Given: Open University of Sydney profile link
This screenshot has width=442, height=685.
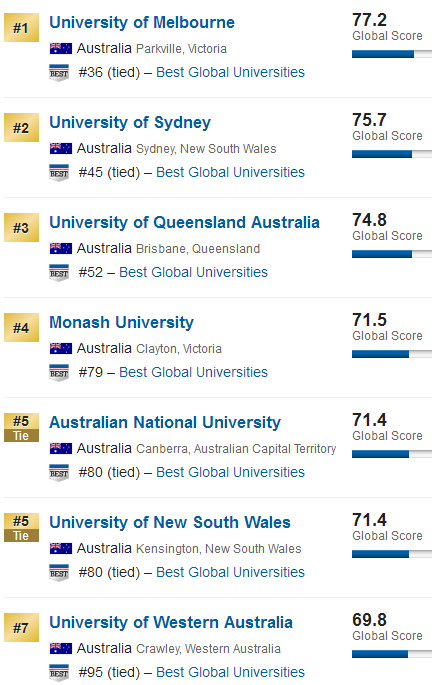Looking at the screenshot, I should pyautogui.click(x=130, y=123).
